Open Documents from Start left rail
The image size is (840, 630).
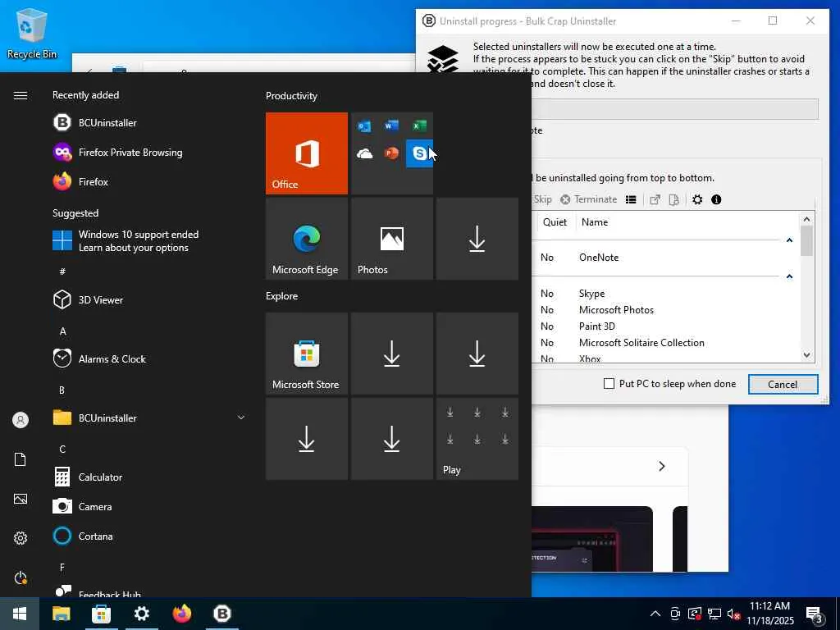(x=21, y=459)
